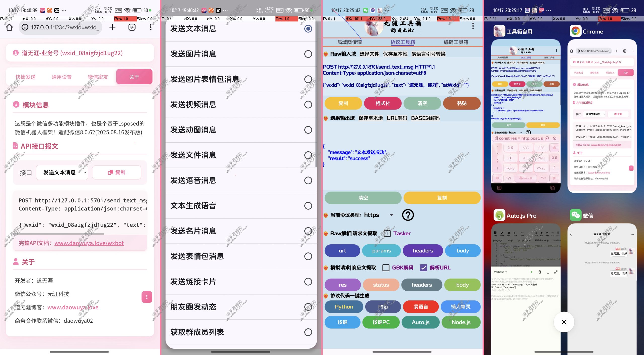The image size is (644, 355).
Task: Switch to 通用设置 tab
Action: tap(62, 77)
